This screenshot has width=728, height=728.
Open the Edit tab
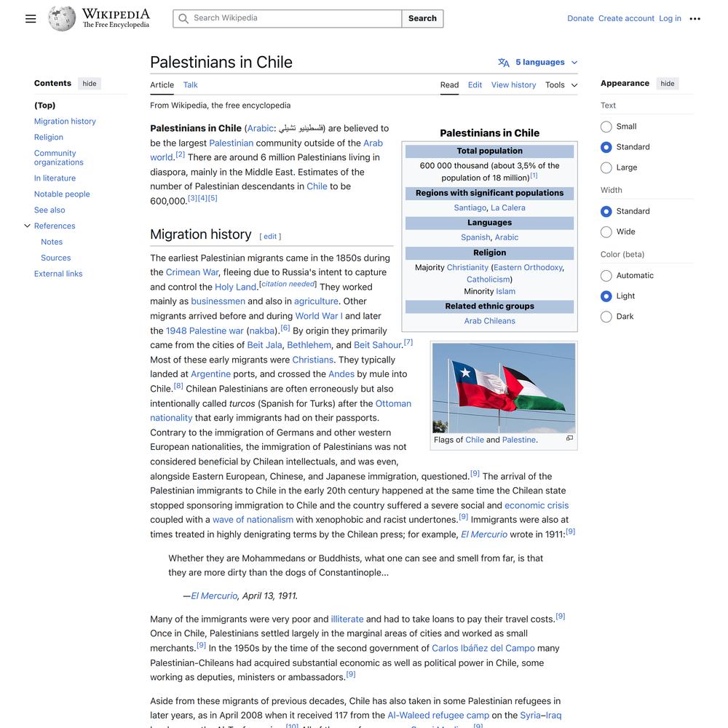(x=475, y=85)
